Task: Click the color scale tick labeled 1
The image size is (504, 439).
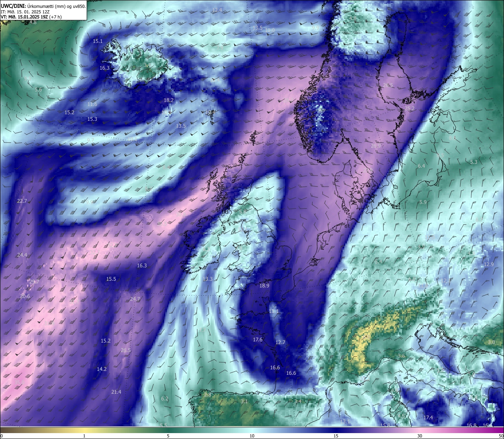Action: [84, 436]
